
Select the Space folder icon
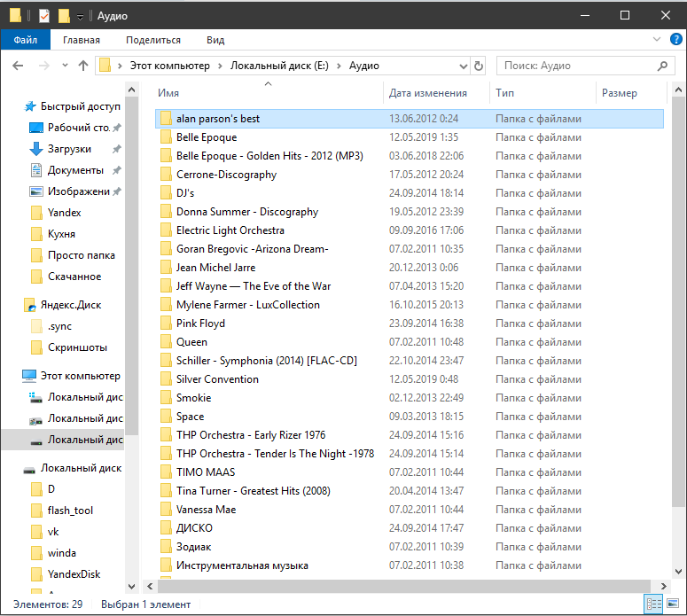pyautogui.click(x=166, y=417)
